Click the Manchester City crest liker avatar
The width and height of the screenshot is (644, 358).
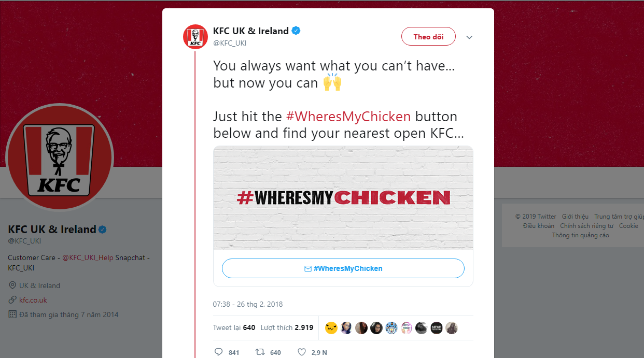pyautogui.click(x=391, y=328)
